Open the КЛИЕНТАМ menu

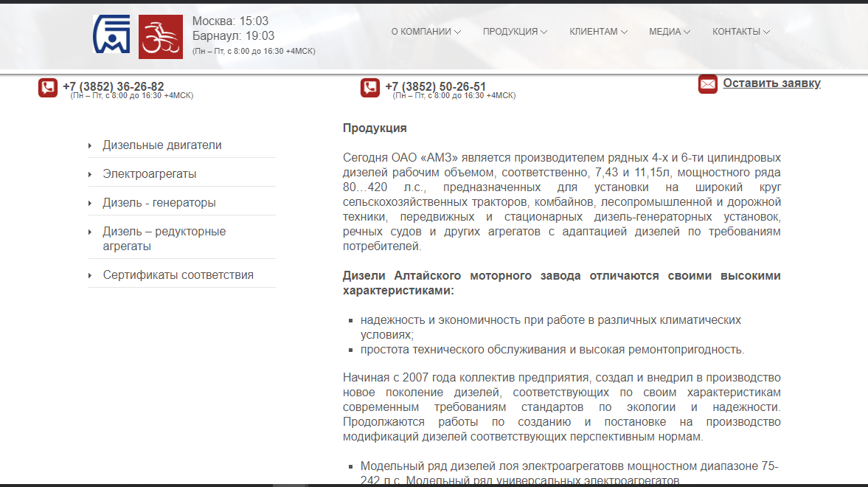click(598, 32)
